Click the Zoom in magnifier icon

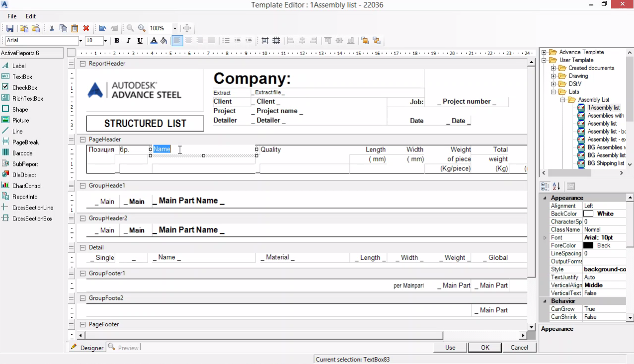(142, 28)
